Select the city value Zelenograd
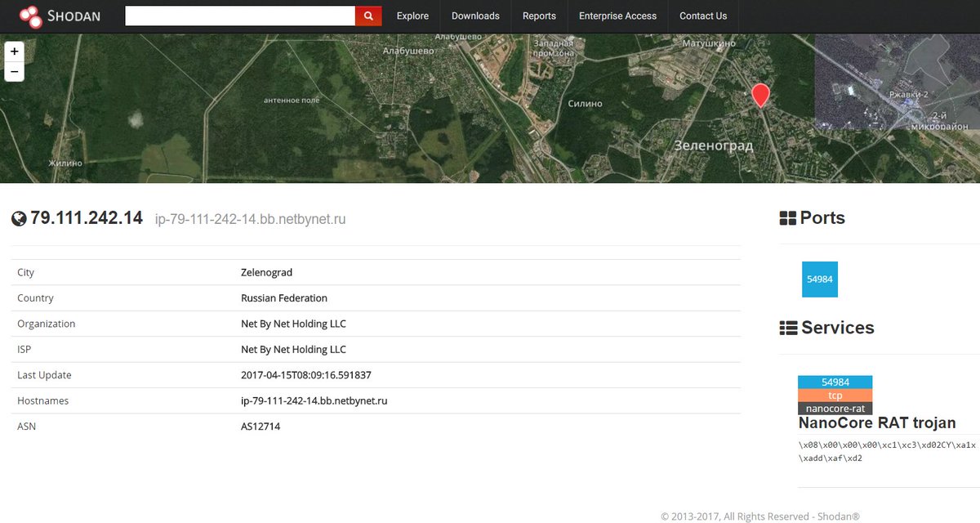 [x=266, y=272]
